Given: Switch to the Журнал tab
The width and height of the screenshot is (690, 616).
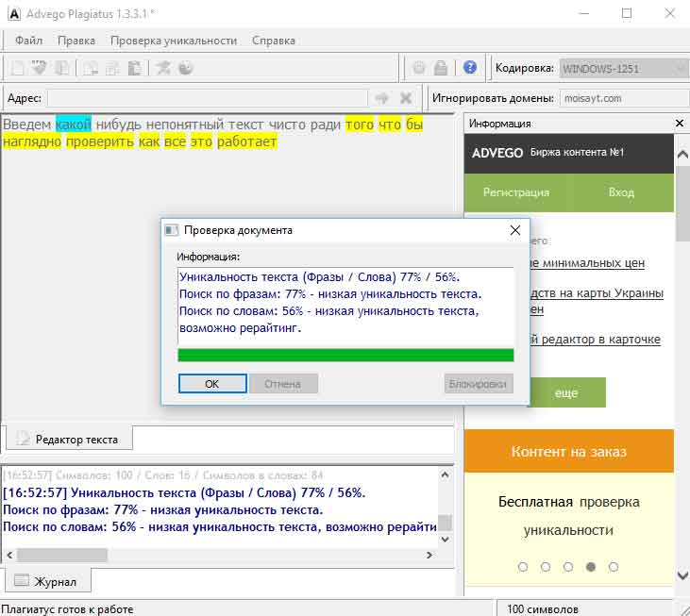Looking at the screenshot, I should [x=48, y=581].
